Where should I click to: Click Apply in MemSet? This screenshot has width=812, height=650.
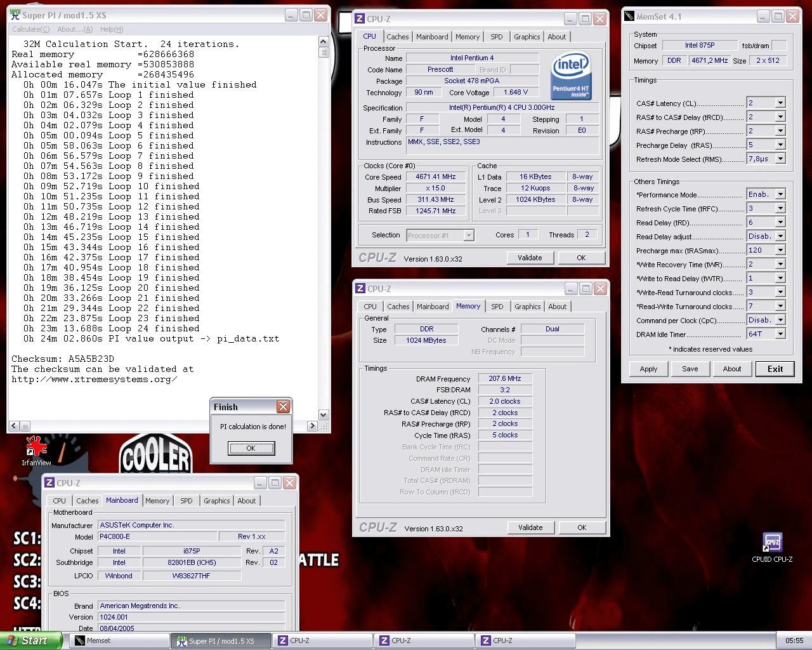point(648,369)
